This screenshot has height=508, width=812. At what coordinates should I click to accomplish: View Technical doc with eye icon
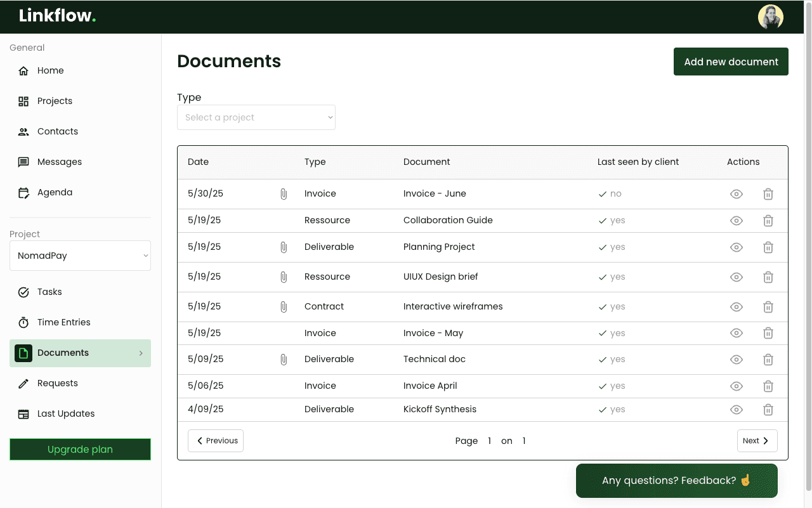point(736,360)
